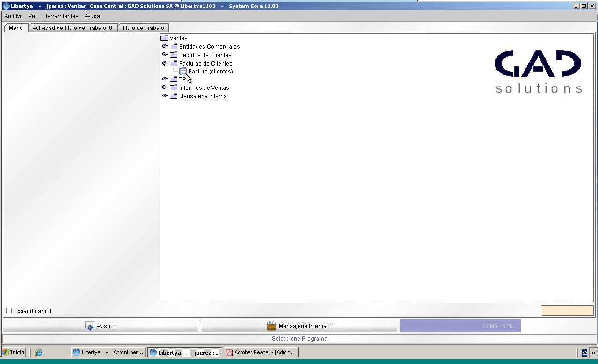598x364 pixels.
Task: Open the Ayuda menu
Action: (92, 16)
